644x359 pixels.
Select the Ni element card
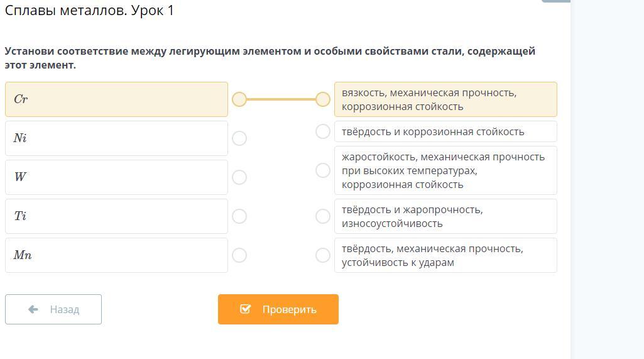point(116,138)
